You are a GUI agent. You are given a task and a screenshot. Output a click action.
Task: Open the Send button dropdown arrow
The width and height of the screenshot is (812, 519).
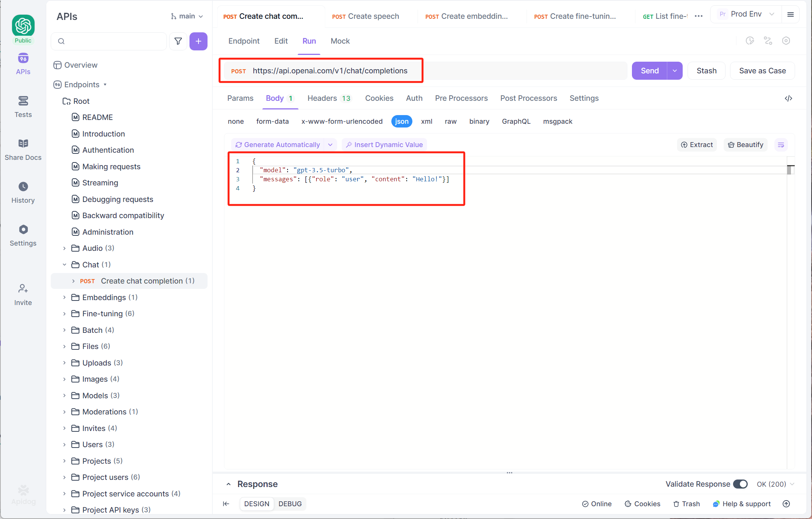[675, 71]
